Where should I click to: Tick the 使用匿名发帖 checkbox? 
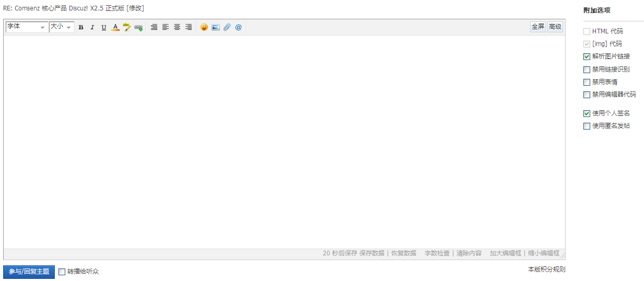click(587, 126)
